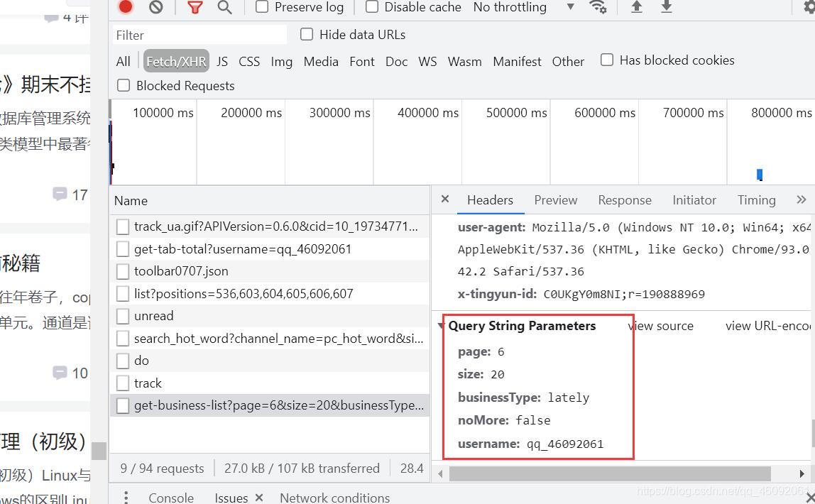Filter requests by Media
Screen dimensions: 815x504
[321, 61]
